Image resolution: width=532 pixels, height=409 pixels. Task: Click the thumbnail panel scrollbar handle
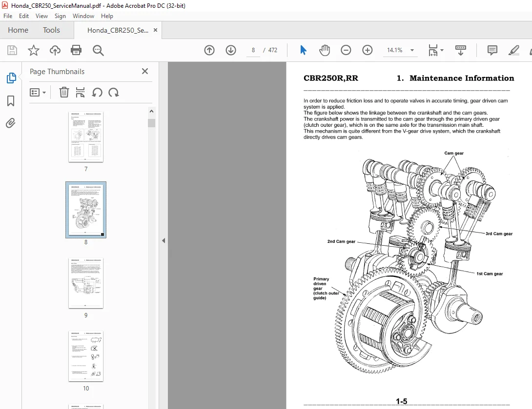152,123
